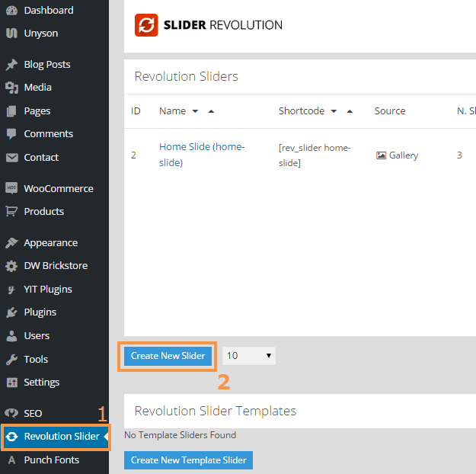
Task: Sort Shortcode column ascending arrow
Action: pyautogui.click(x=350, y=111)
